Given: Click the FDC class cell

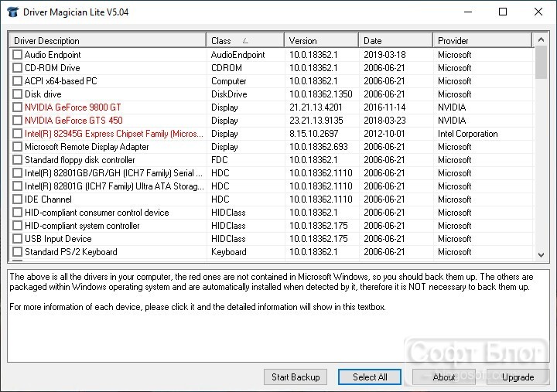Looking at the screenshot, I should [219, 160].
